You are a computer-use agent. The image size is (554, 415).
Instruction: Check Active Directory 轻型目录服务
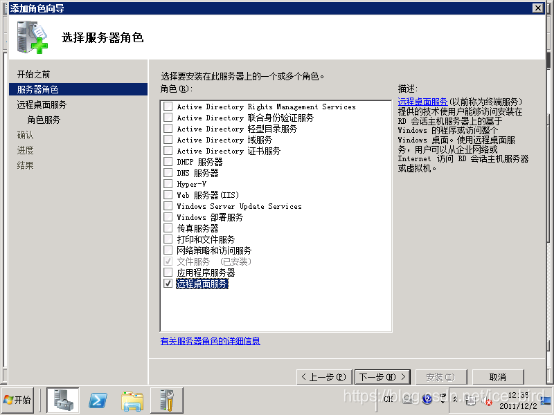coord(168,129)
